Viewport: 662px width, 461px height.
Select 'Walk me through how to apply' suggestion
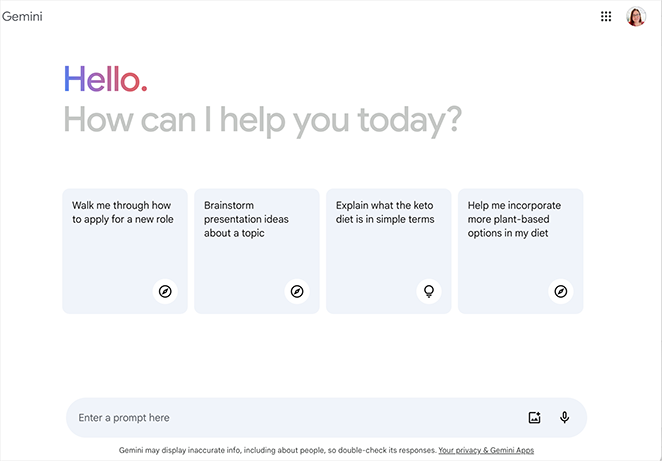pos(122,211)
